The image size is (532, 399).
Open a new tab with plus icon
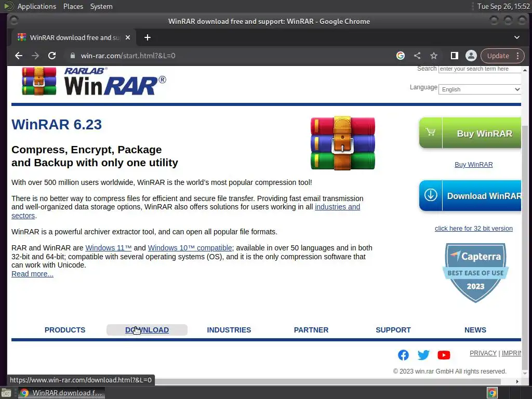[147, 37]
